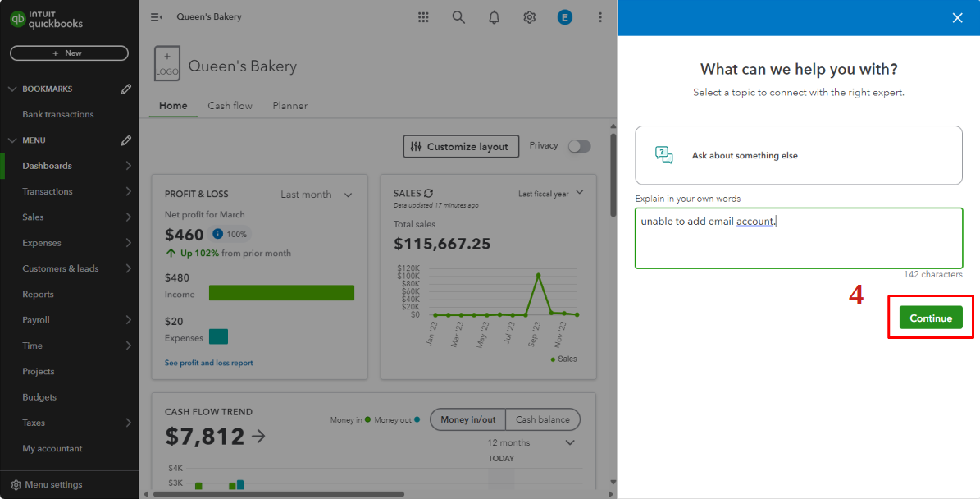Switch to the Cash flow tab
Screen dimensions: 980x499
[x=230, y=106]
